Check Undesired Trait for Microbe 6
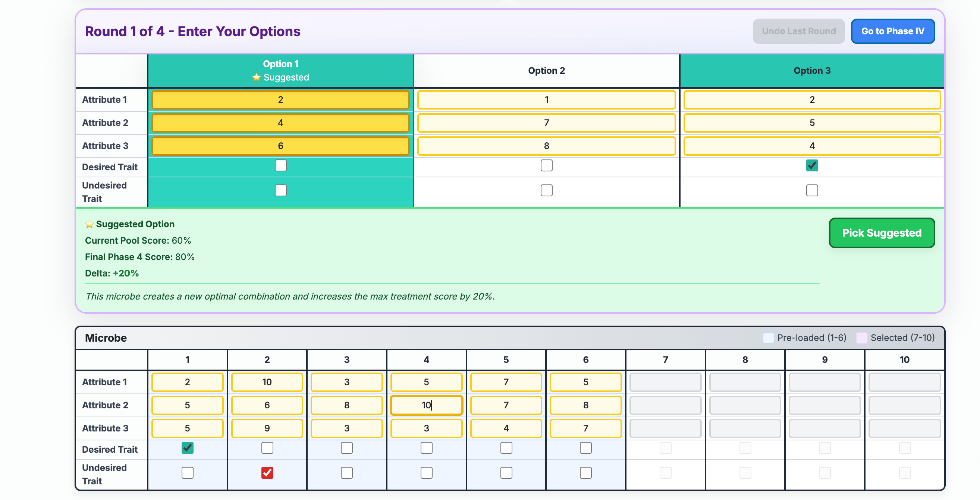Screen dimensions: 980x500 point(585,473)
